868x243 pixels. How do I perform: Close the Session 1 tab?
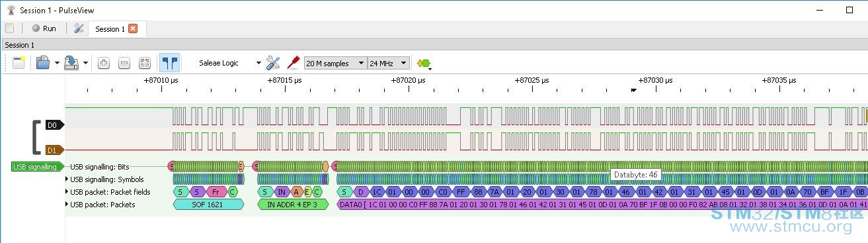(x=133, y=28)
